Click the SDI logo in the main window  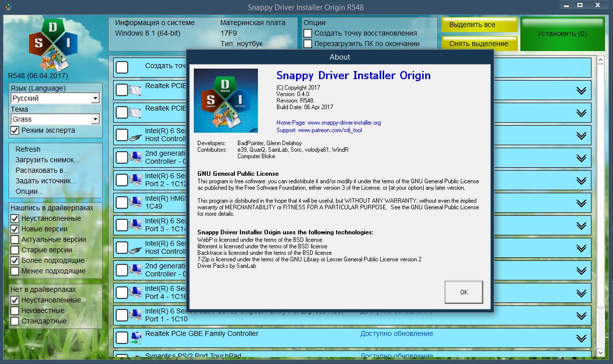pyautogui.click(x=54, y=45)
